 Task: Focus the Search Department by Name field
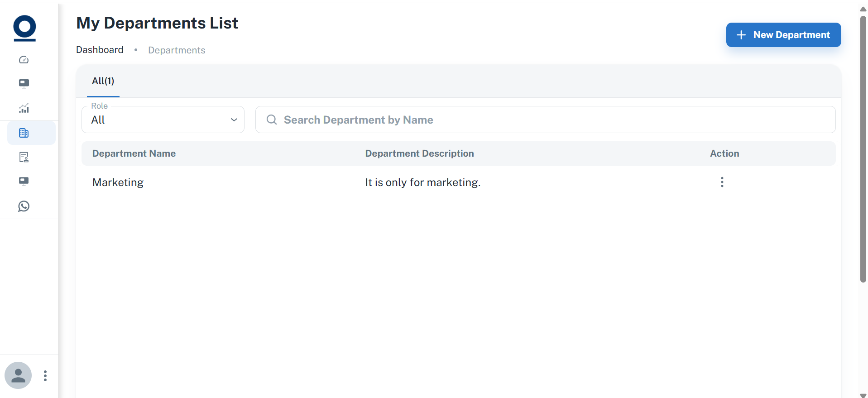[x=546, y=120]
